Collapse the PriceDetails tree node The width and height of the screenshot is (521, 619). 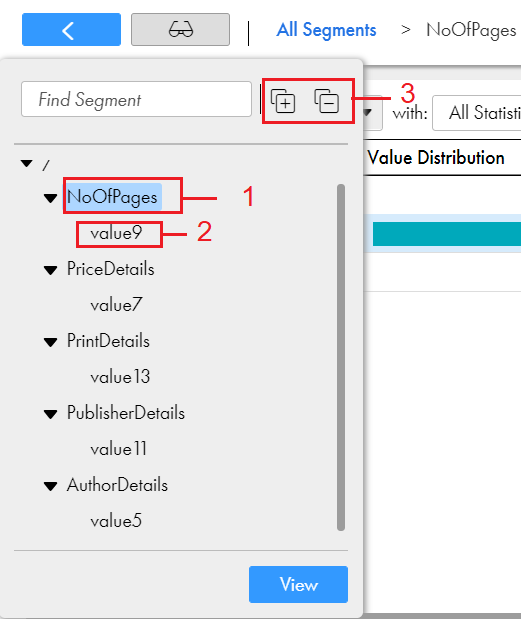(x=51, y=270)
